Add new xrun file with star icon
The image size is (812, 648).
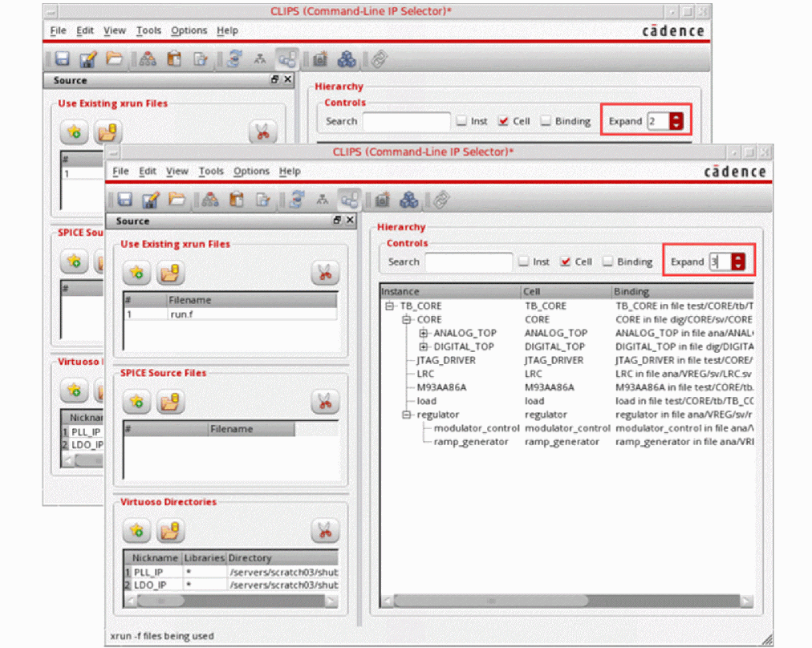click(x=136, y=272)
